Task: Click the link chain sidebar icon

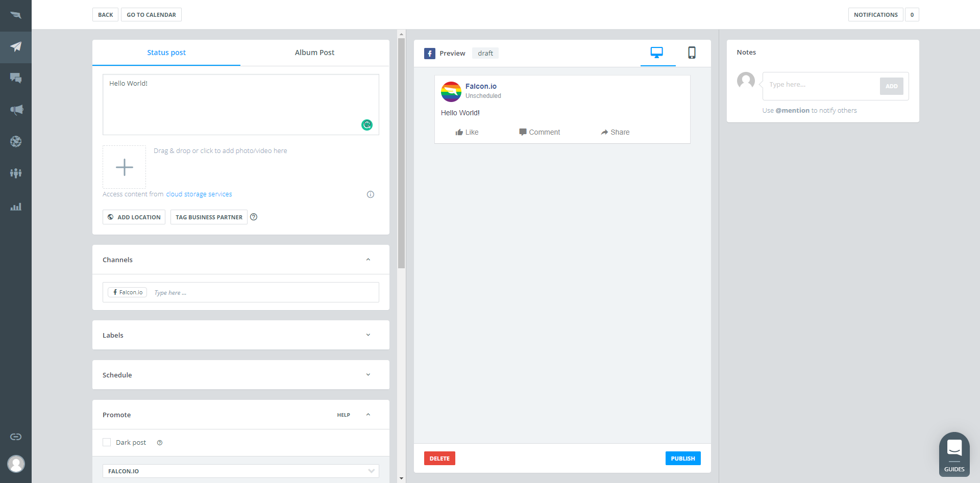Action: tap(16, 437)
